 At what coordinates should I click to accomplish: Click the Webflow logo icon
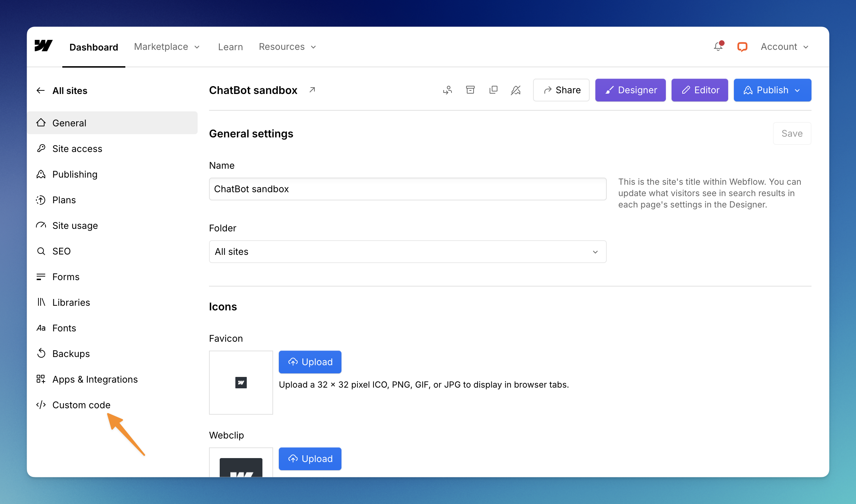[x=43, y=46]
